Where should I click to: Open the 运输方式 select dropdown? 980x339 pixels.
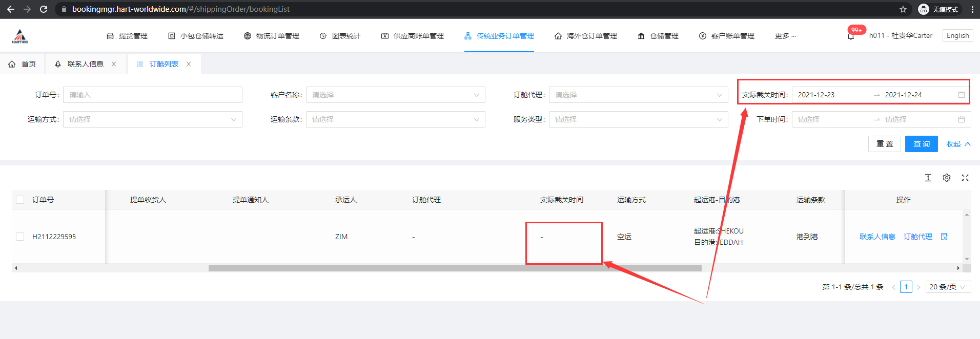pos(152,119)
